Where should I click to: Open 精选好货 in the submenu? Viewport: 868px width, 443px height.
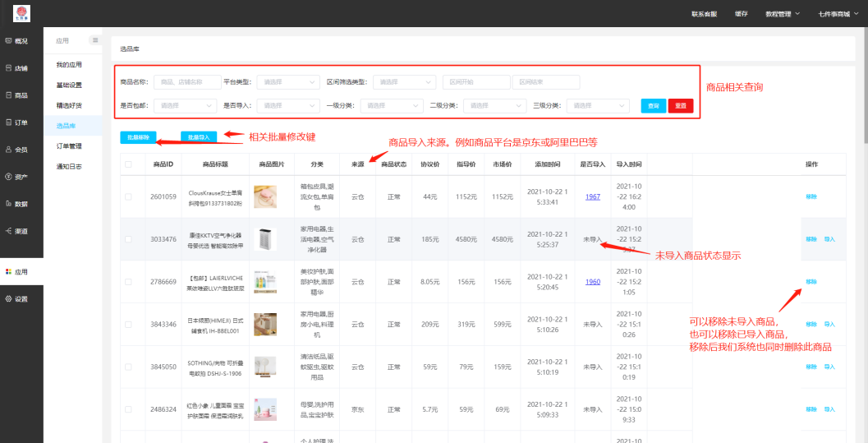click(69, 105)
